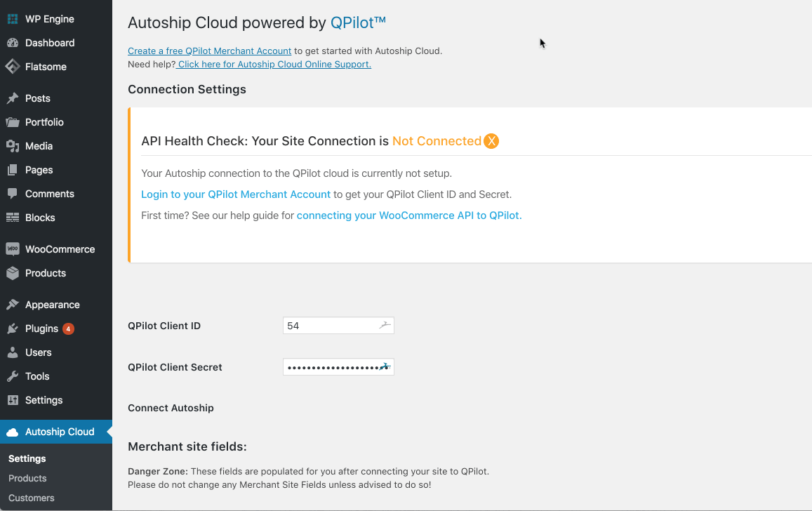Open the Dashboard menu item
Screen dimensions: 812x511
(50, 43)
